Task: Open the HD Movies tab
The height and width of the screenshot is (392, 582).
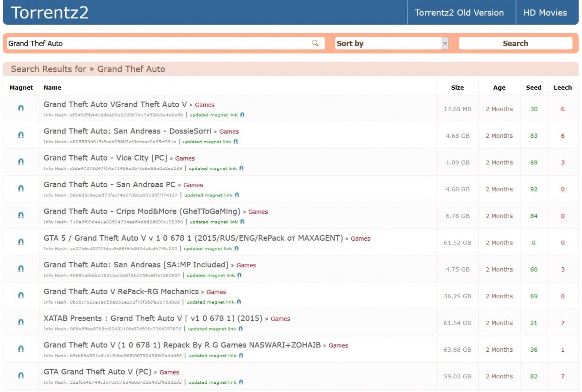Action: coord(545,13)
